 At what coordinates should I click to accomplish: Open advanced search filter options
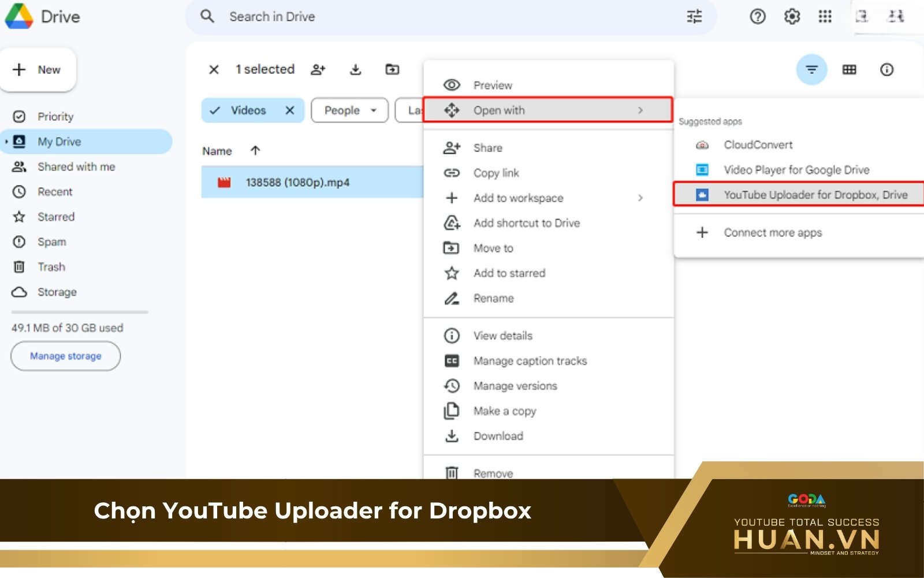(x=694, y=17)
